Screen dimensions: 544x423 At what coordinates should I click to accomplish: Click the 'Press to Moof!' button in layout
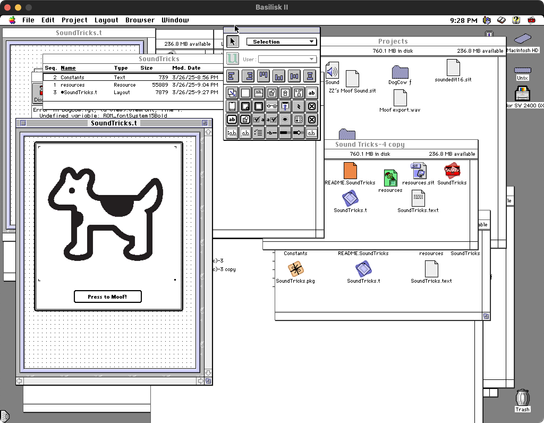click(x=108, y=297)
